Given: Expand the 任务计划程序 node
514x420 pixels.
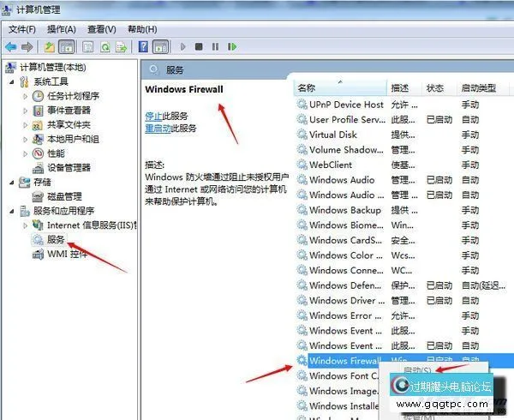Looking at the screenshot, I should point(25,96).
